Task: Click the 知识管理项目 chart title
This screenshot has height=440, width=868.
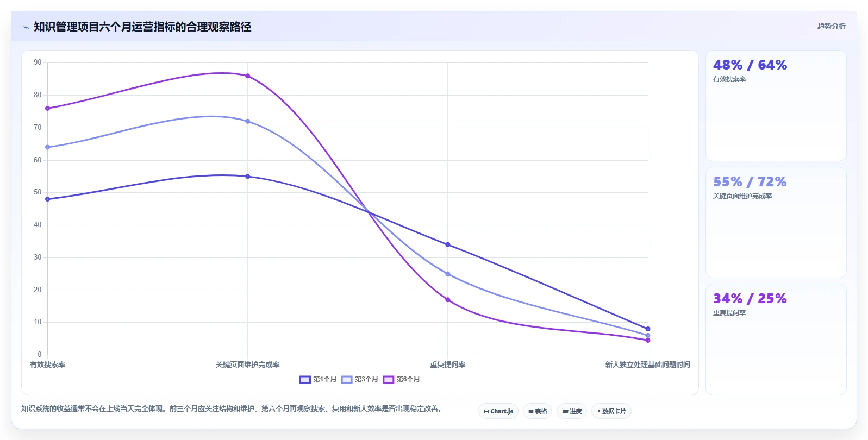Action: (x=142, y=27)
